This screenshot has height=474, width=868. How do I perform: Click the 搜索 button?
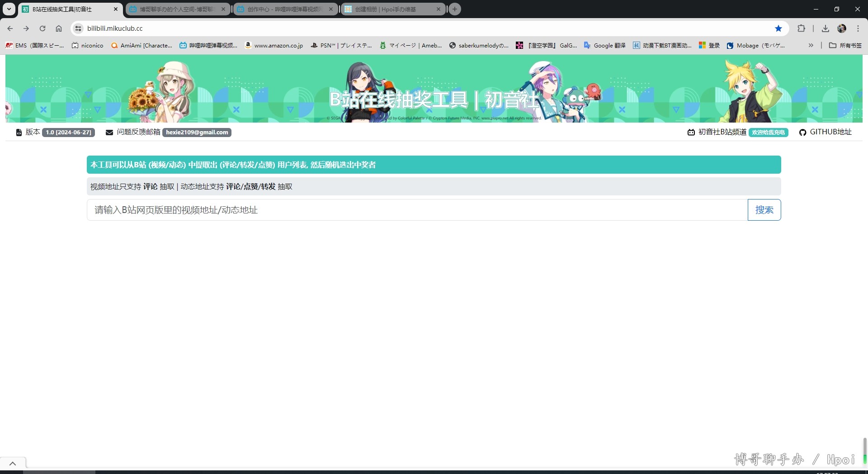click(764, 210)
